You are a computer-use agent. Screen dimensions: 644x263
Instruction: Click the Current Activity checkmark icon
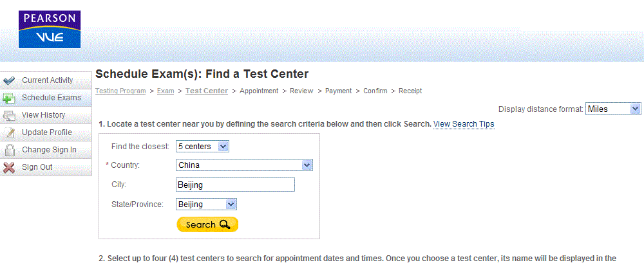pos(8,80)
